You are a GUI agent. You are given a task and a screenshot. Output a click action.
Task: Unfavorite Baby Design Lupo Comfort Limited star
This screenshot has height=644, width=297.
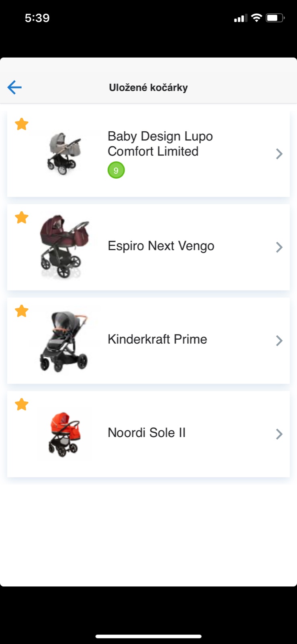22,124
